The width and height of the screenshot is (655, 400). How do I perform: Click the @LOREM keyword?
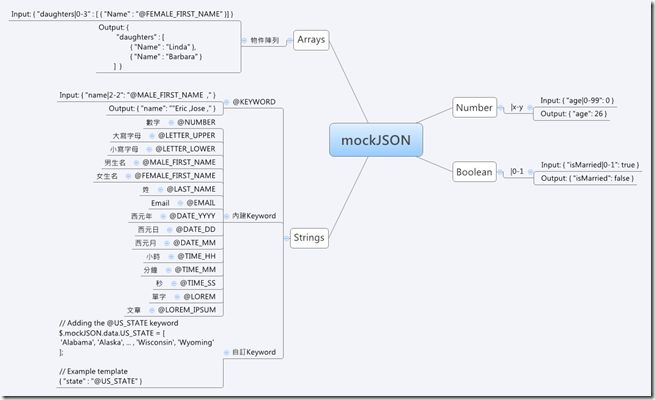click(x=200, y=297)
